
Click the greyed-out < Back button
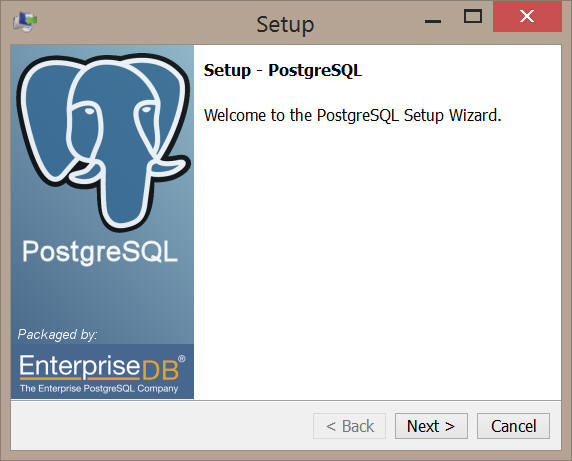(349, 426)
